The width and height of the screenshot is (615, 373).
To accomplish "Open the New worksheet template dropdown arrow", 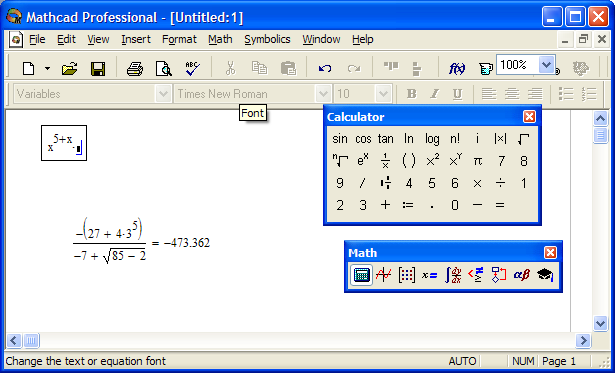I will pyautogui.click(x=47, y=69).
